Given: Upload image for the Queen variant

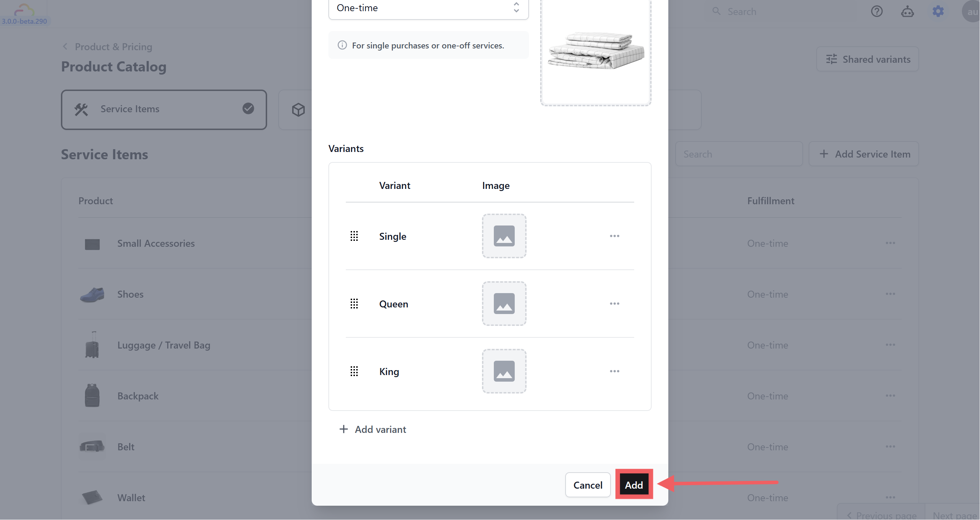Looking at the screenshot, I should [x=504, y=304].
